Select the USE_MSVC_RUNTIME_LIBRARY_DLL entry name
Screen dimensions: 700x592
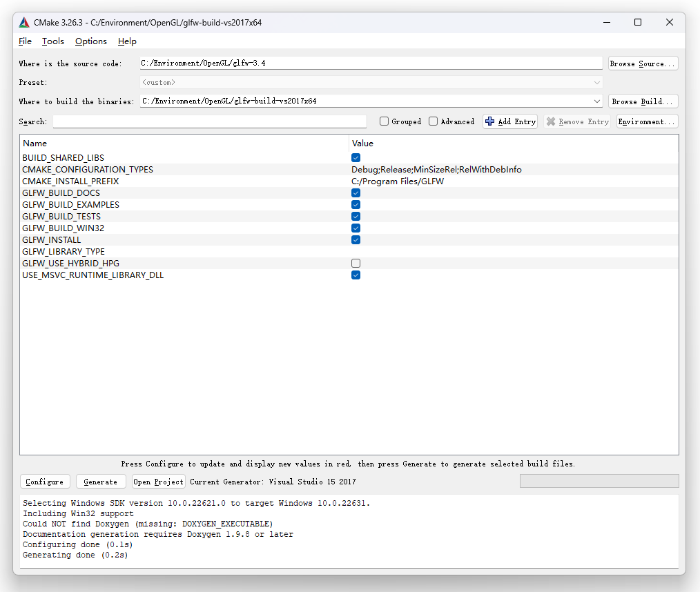pyautogui.click(x=93, y=275)
